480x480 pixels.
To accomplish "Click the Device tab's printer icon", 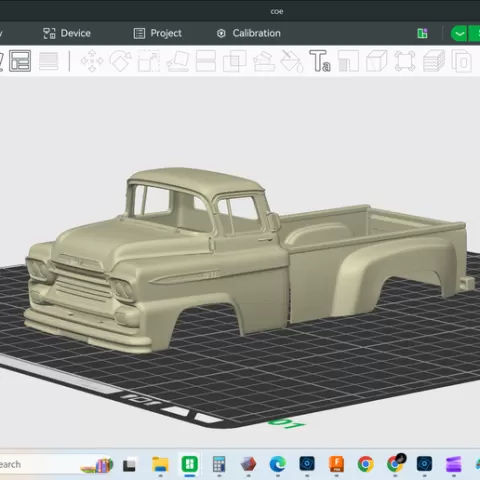I will click(x=49, y=33).
